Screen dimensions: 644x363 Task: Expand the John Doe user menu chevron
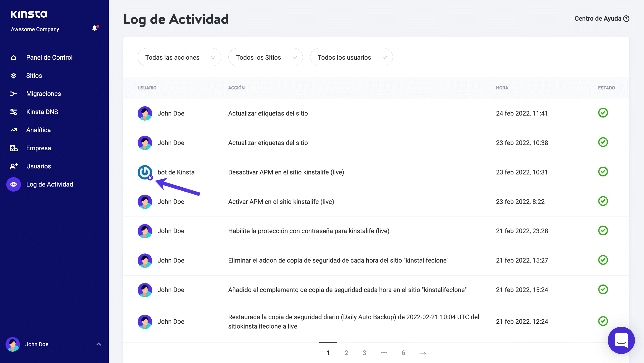click(99, 344)
